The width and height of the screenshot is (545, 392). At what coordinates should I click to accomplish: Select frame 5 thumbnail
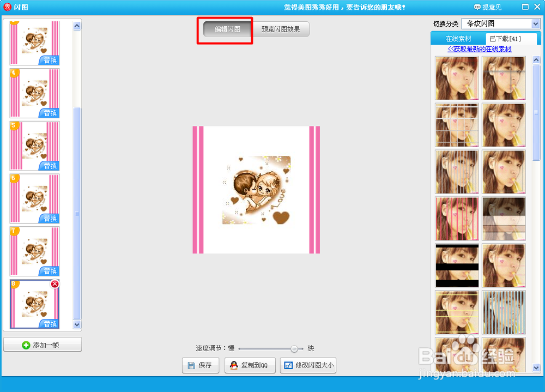coord(34,146)
